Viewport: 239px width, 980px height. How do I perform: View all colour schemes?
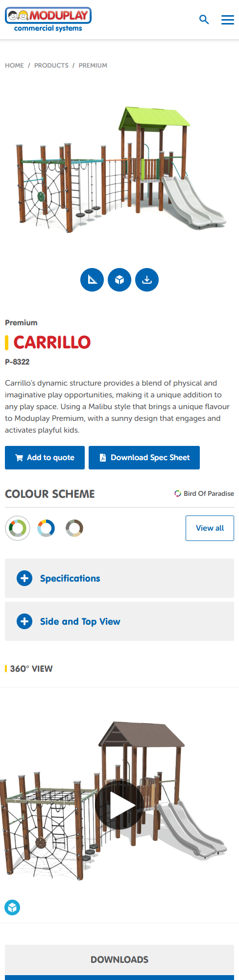coord(210,528)
